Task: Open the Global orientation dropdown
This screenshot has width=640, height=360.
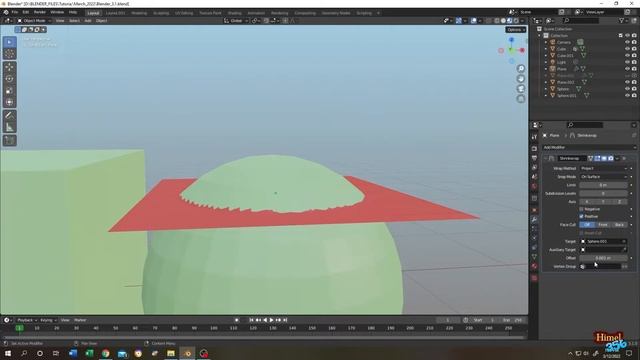Action: [x=236, y=20]
